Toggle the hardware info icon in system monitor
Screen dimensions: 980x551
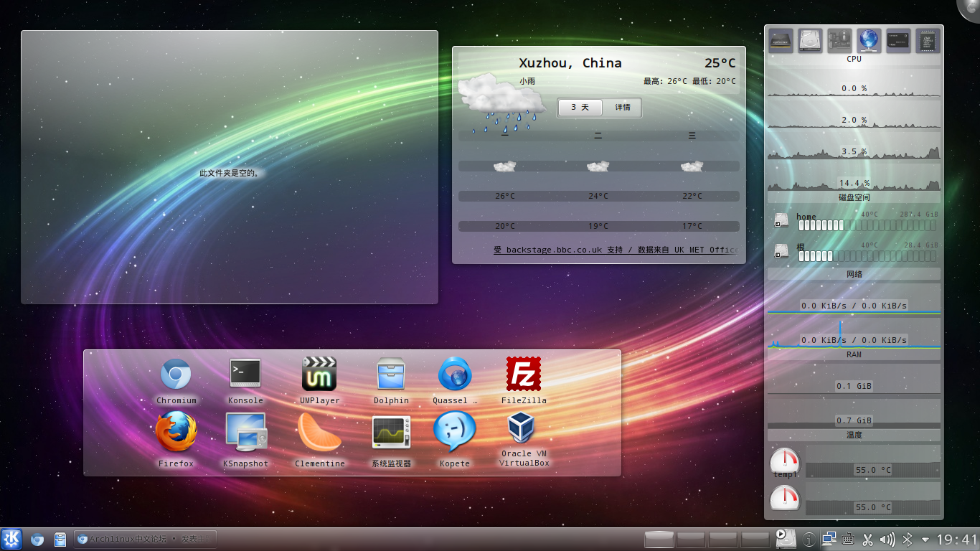(839, 40)
